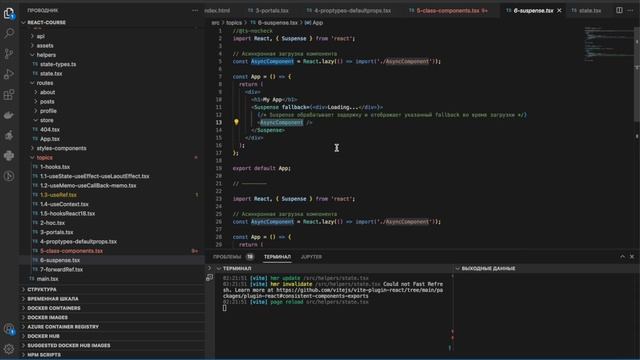The height and width of the screenshot is (360, 640).
Task: Open App.tsx in the file tree
Action: click(50, 139)
